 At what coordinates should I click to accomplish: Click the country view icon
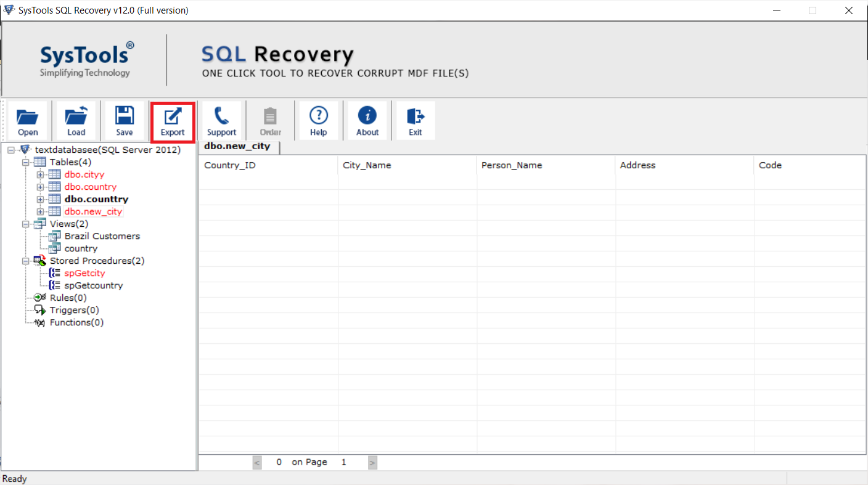[x=55, y=248]
